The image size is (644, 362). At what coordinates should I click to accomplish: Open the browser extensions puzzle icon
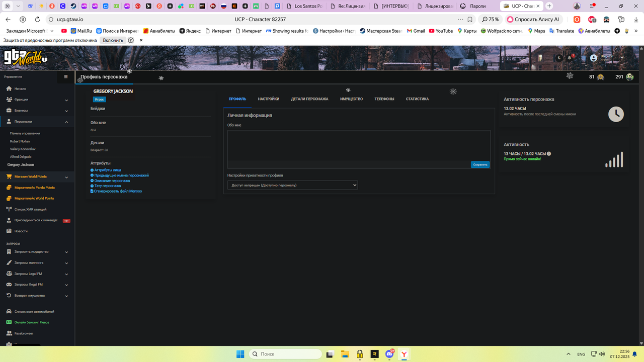click(621, 19)
